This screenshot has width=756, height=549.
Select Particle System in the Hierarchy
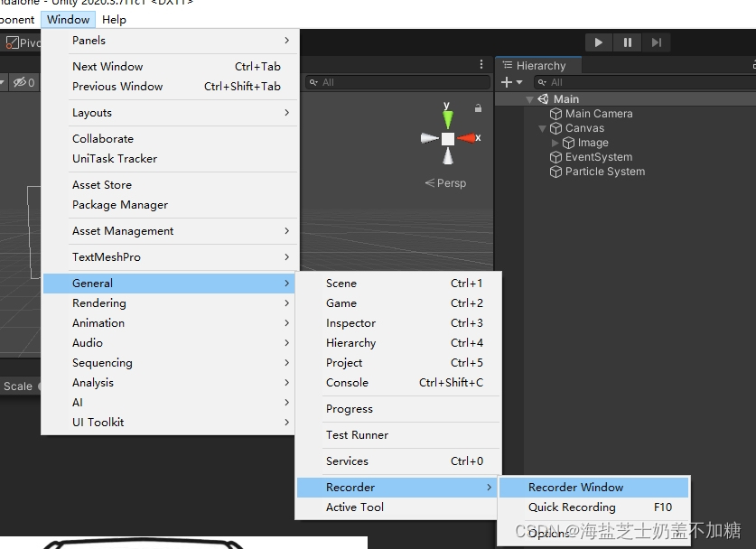point(603,172)
